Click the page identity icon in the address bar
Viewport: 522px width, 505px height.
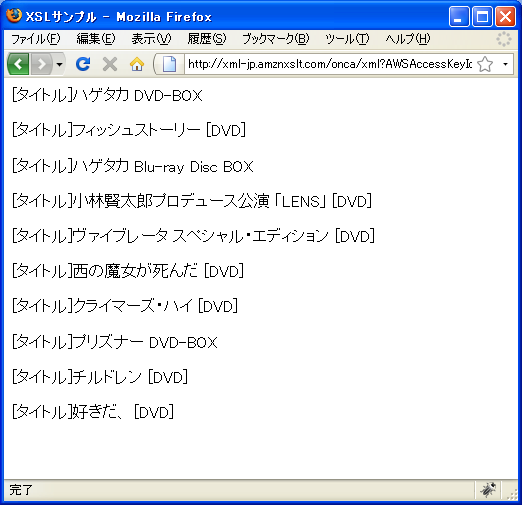[169, 64]
